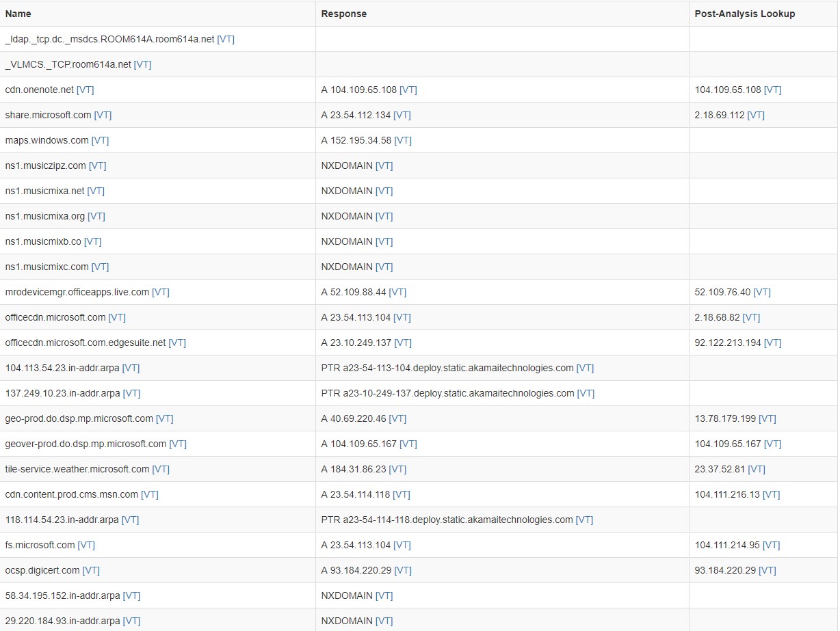Click VT beside the A 23.54.112.134 response
This screenshot has height=631, width=840.
[404, 115]
